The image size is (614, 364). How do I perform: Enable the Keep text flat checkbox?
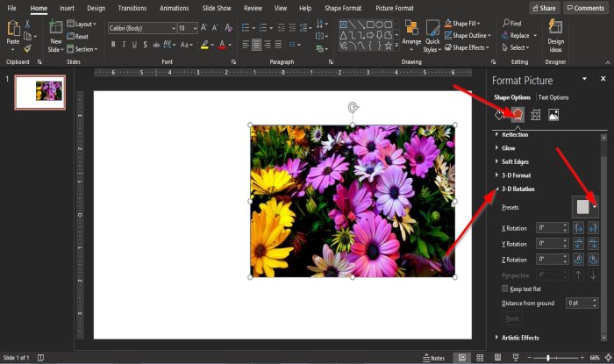[x=504, y=288]
